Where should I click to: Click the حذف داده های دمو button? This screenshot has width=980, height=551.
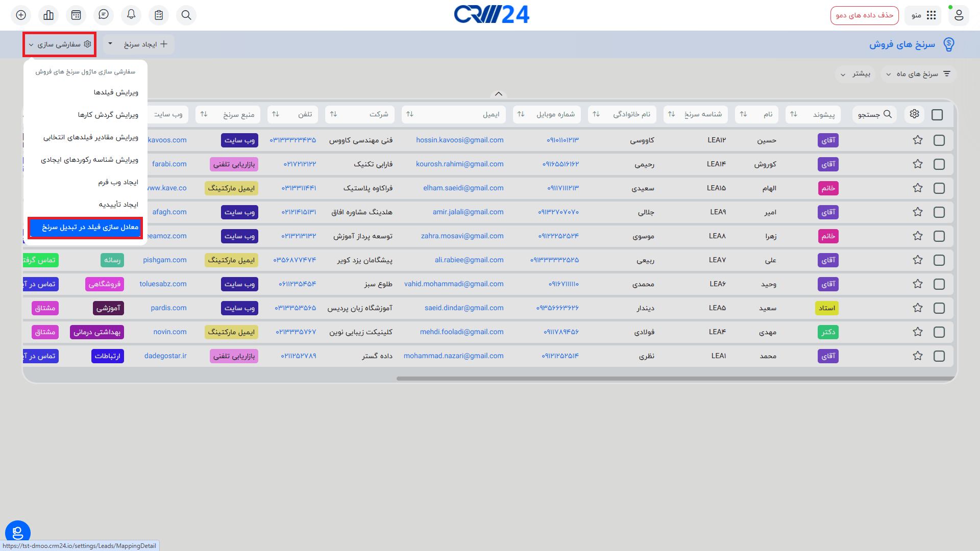(x=864, y=15)
